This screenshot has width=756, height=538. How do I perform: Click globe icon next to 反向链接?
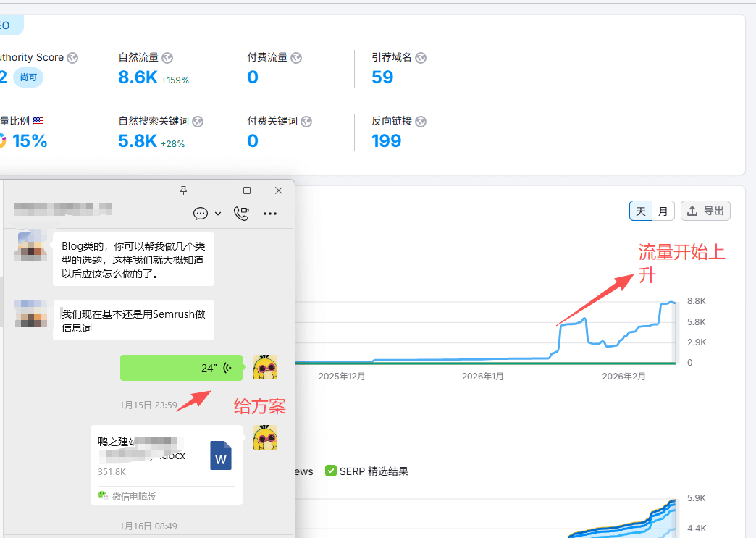421,122
